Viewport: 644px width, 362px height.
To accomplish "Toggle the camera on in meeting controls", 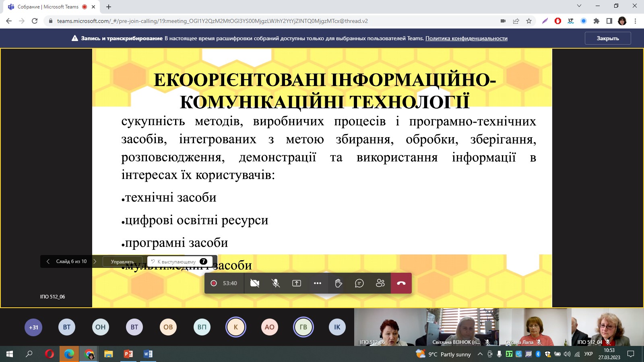I will 255,283.
